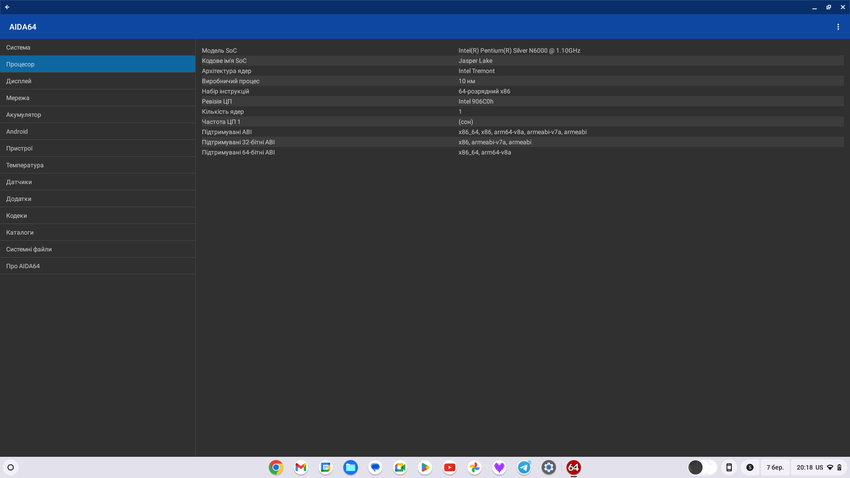The height and width of the screenshot is (478, 850).
Task: Toggle the dark-light switch on the shelf
Action: tap(702, 467)
